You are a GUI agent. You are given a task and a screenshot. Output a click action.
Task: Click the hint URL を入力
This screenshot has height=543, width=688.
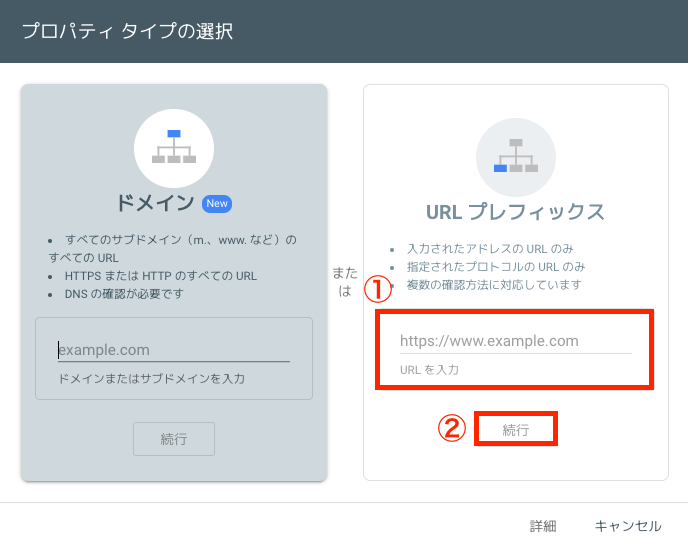[429, 370]
